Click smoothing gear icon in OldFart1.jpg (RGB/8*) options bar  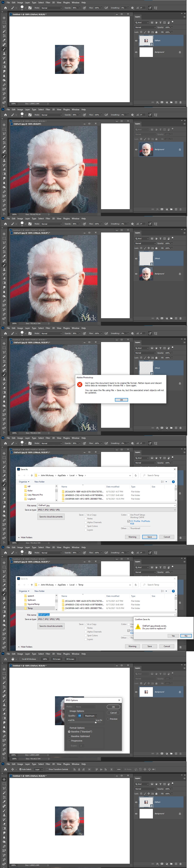[132, 115]
